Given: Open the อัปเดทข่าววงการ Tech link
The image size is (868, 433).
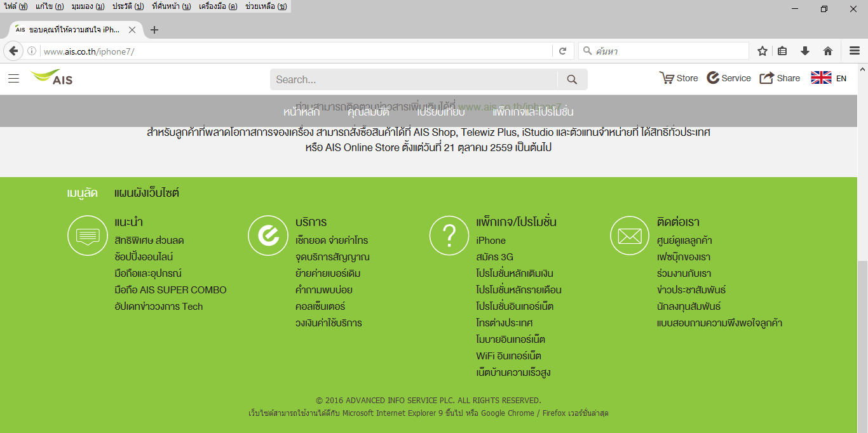Looking at the screenshot, I should coord(159,307).
